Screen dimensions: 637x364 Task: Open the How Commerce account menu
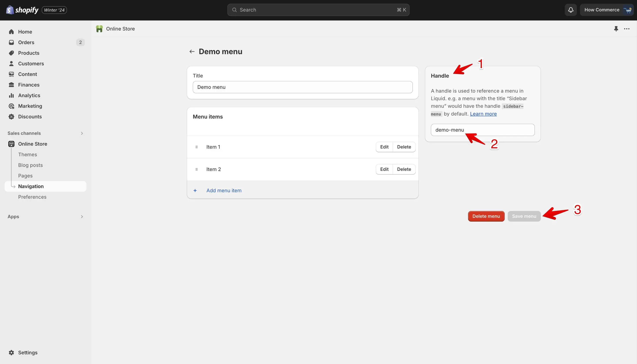[x=606, y=10]
